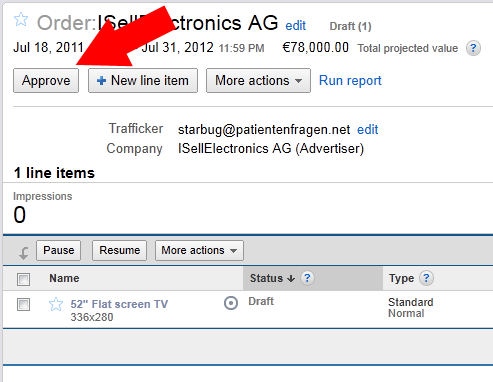493x382 pixels.
Task: Pause the selected line items
Action: click(59, 250)
